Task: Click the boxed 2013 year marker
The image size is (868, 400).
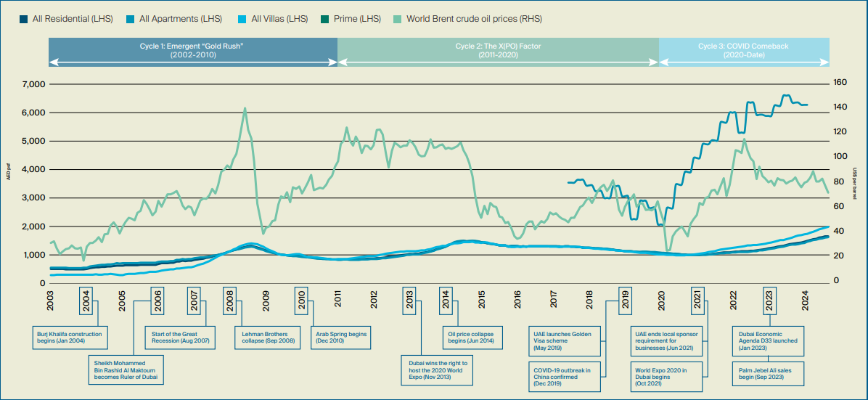Action: coord(409,301)
